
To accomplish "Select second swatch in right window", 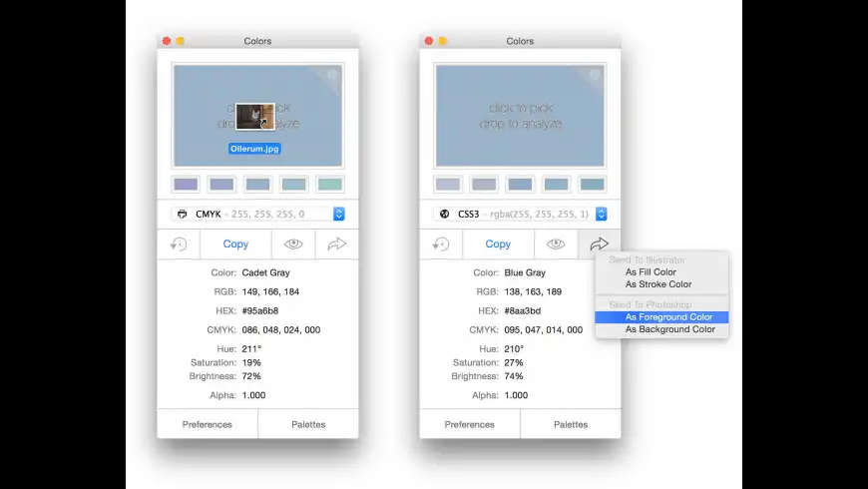I will tap(484, 184).
